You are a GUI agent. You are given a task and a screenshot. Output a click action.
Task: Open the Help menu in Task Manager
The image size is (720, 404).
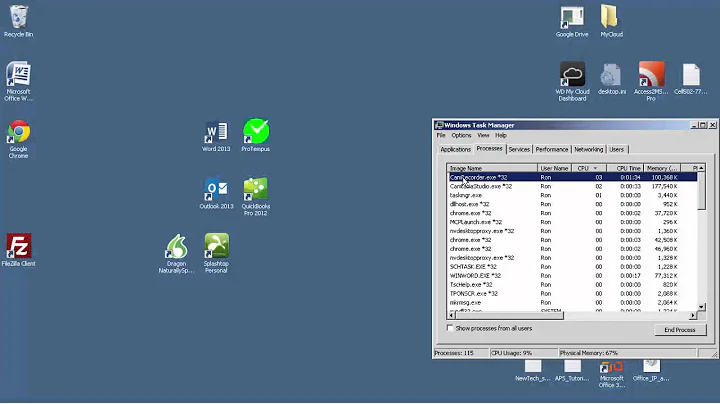click(x=501, y=135)
